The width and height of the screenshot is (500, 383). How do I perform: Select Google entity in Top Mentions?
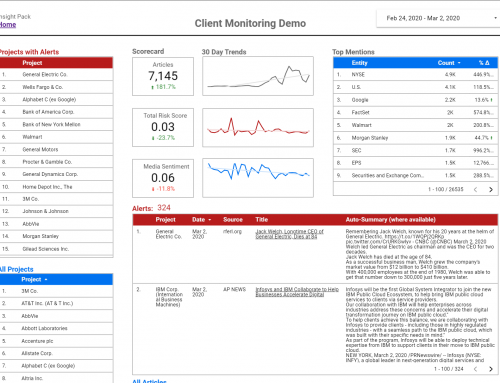(415, 100)
